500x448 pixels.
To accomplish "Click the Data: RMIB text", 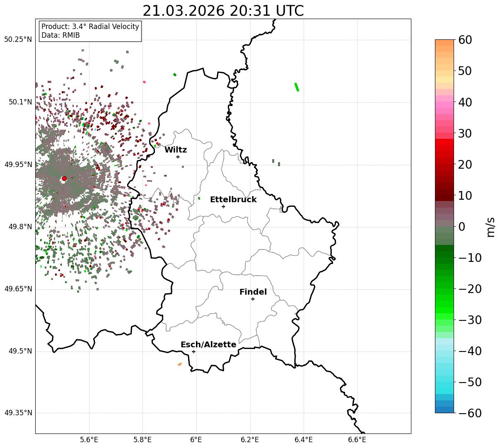I will pos(60,36).
